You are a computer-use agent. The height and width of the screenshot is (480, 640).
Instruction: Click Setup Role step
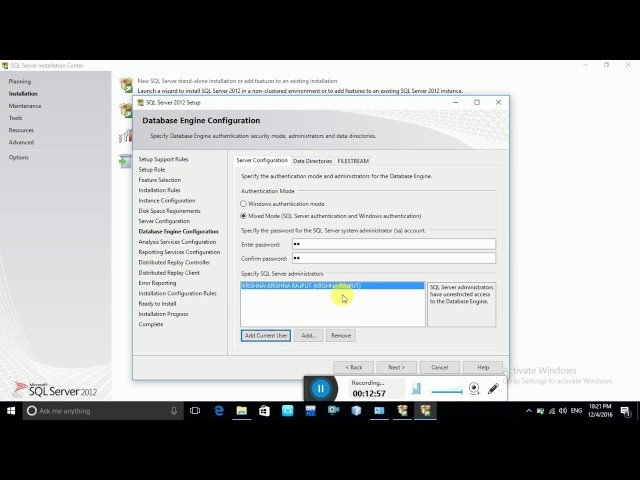(x=152, y=169)
